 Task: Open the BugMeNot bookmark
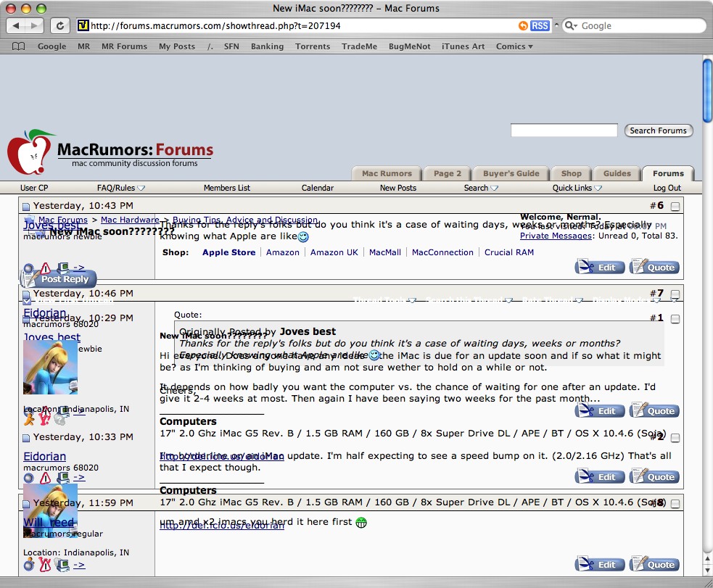tap(409, 46)
